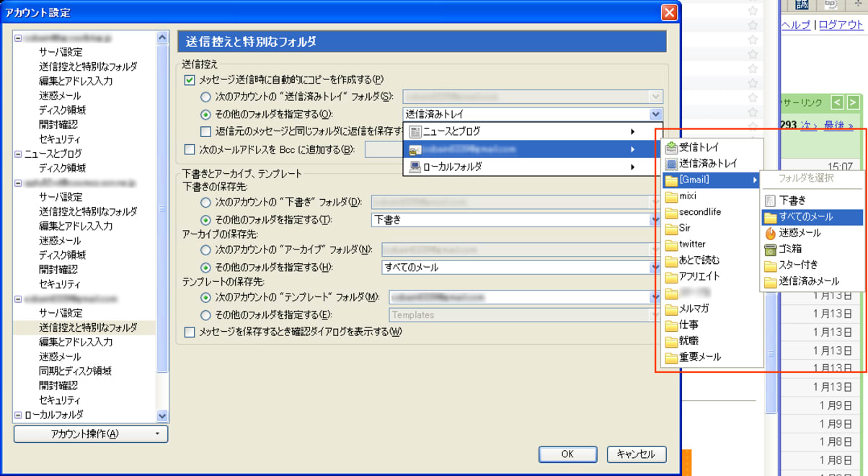Click the green next arrow beside サーリンク
The width and height of the screenshot is (868, 476).
[x=853, y=102]
